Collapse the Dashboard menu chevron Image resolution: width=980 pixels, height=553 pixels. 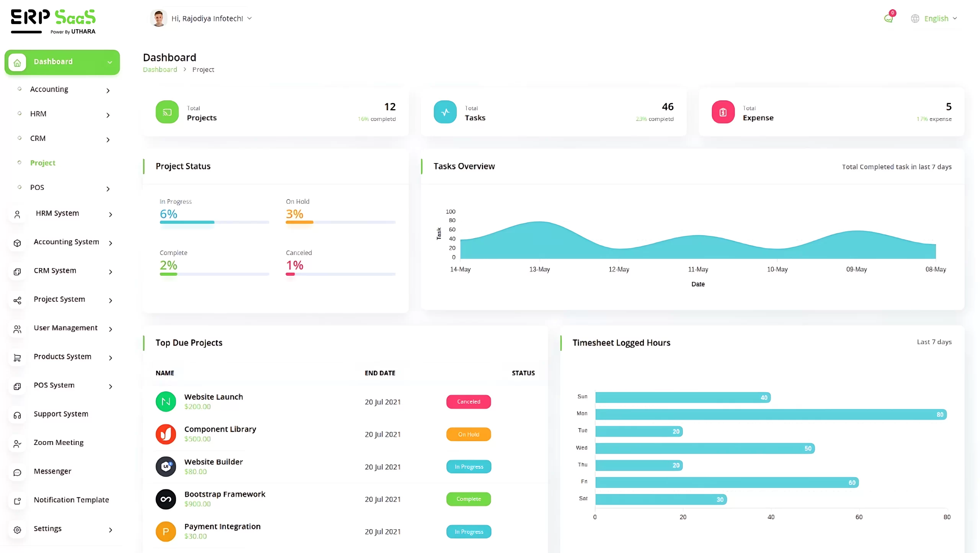coord(110,62)
